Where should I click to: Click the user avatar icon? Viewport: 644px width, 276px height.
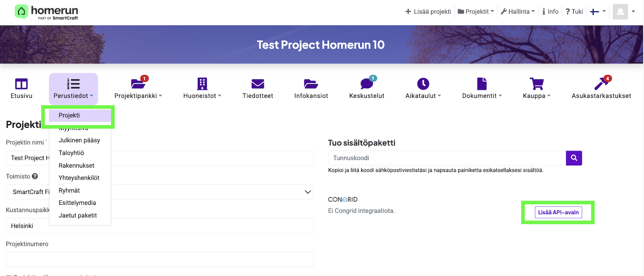click(620, 12)
